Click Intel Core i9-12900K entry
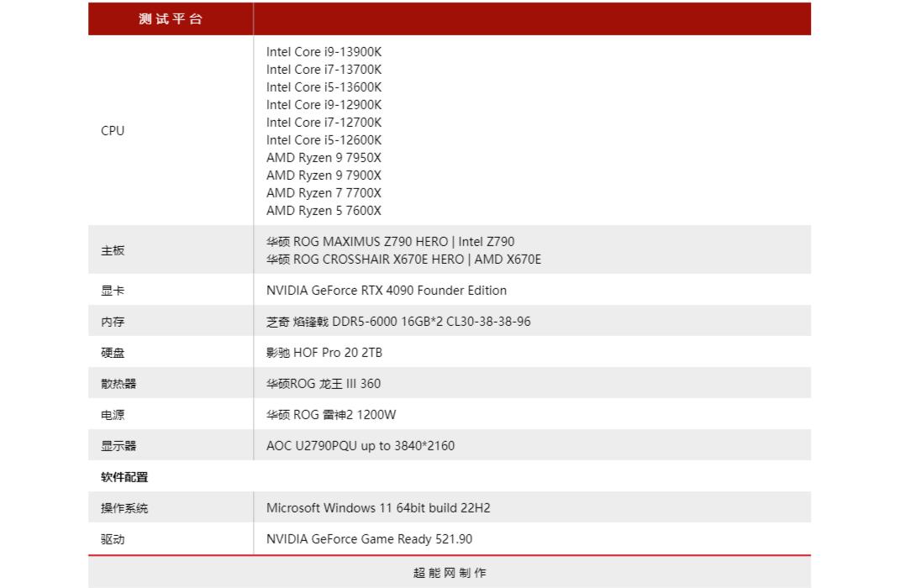 [x=324, y=105]
